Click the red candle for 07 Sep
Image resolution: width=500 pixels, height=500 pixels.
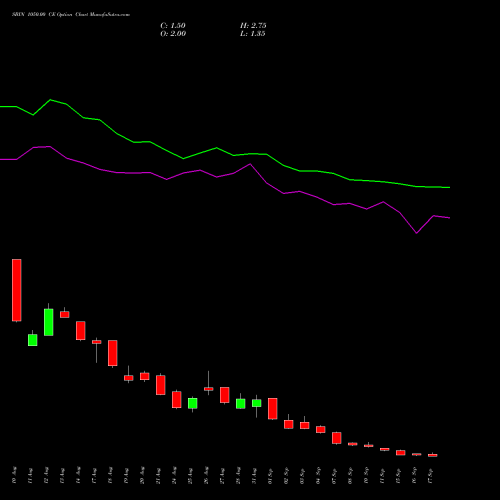pos(337,438)
